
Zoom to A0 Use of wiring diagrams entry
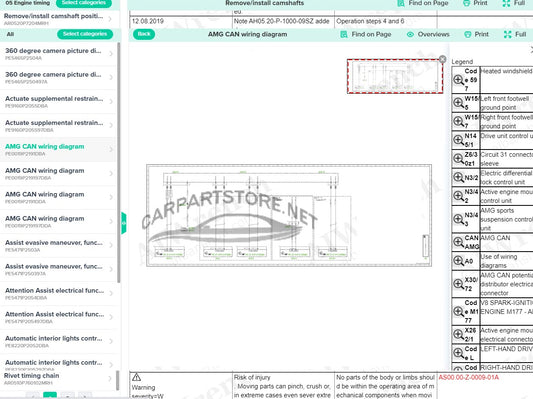pyautogui.click(x=458, y=261)
